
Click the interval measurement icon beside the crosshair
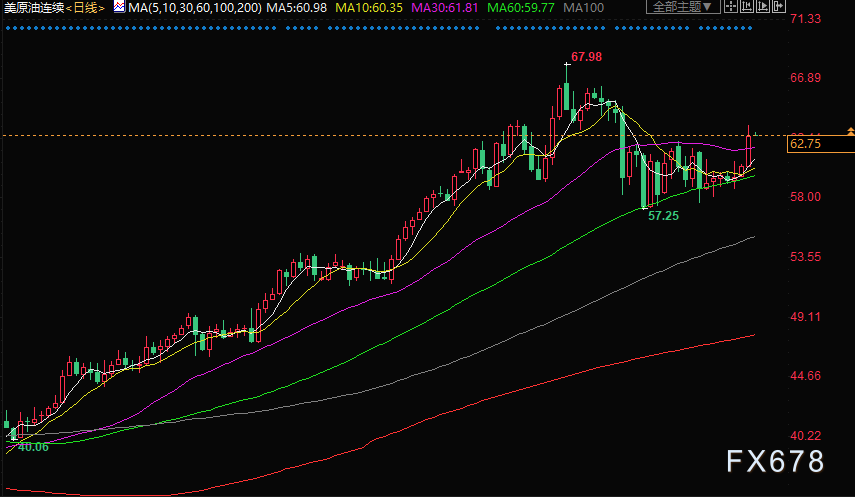coord(746,6)
